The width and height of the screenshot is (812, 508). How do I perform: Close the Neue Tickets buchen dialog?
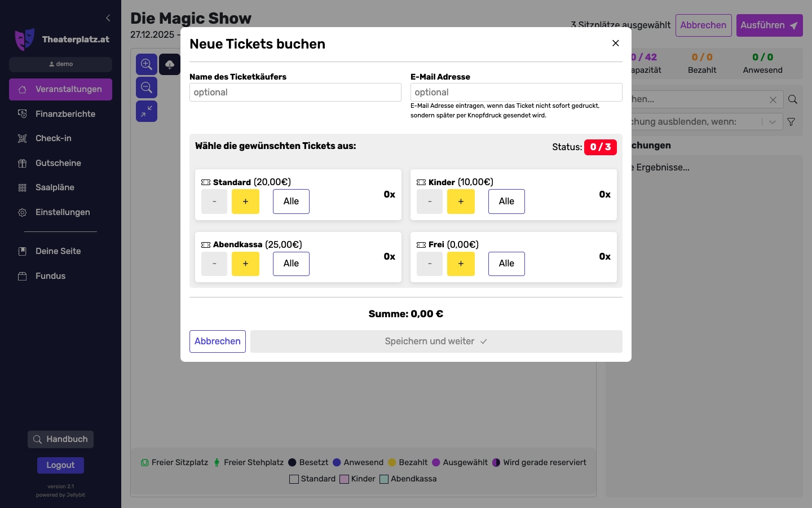(x=616, y=43)
